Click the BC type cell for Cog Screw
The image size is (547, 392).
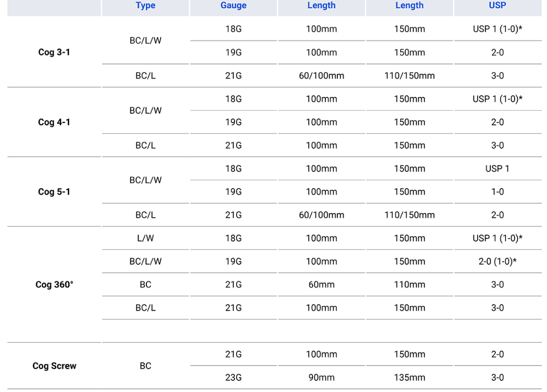click(x=145, y=366)
